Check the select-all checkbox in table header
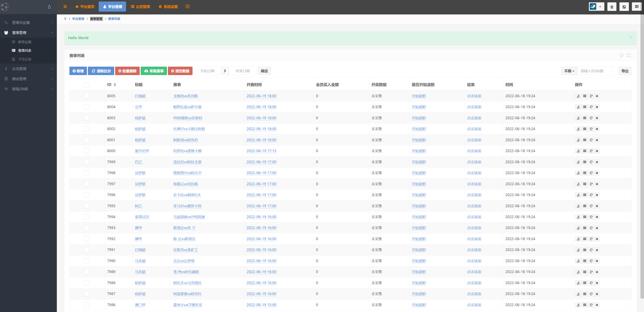The width and height of the screenshot is (644, 312). [x=87, y=85]
